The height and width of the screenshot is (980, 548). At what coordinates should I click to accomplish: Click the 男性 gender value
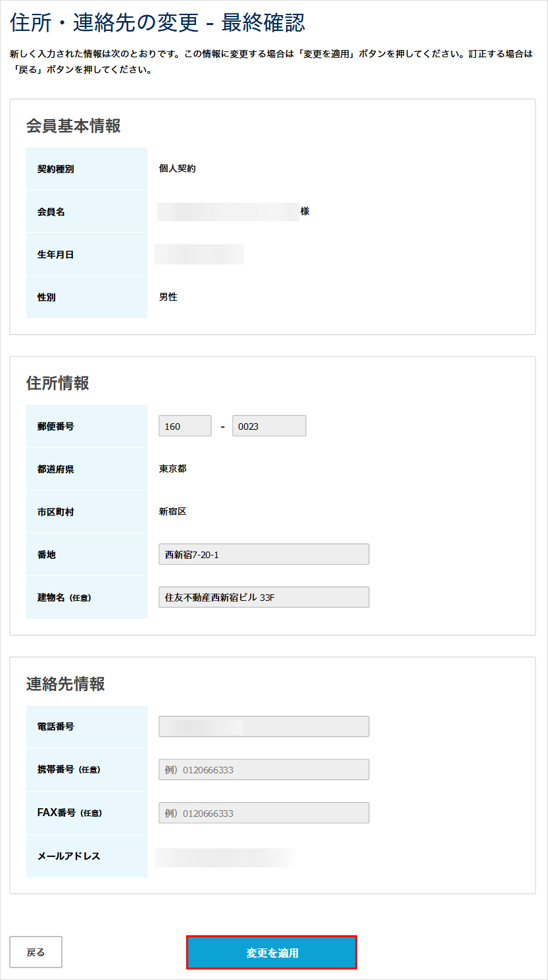[x=168, y=297]
